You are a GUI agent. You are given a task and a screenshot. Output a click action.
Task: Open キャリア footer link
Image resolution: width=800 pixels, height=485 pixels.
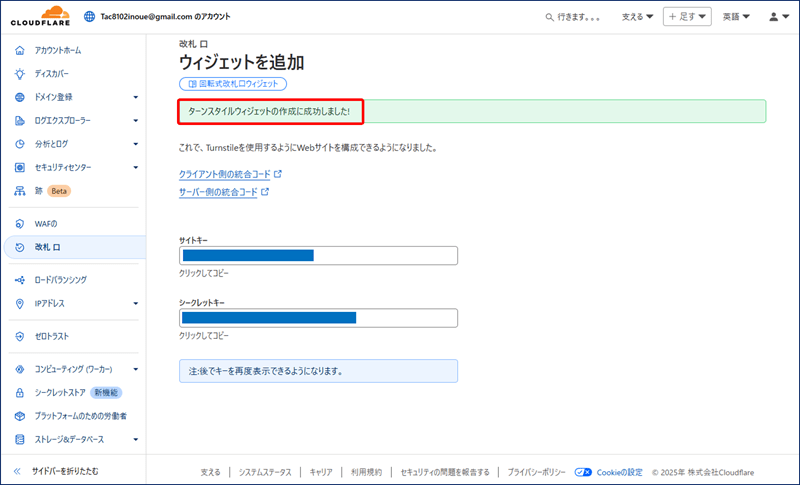(321, 472)
